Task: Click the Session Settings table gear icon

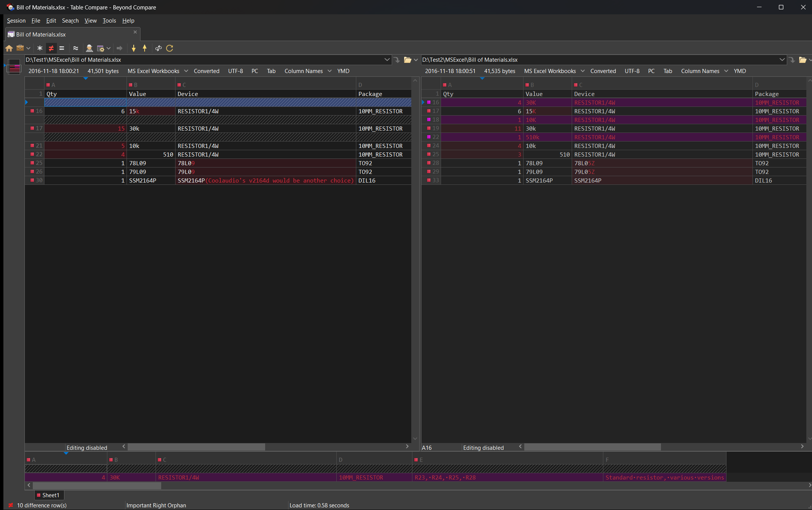Action: click(101, 48)
